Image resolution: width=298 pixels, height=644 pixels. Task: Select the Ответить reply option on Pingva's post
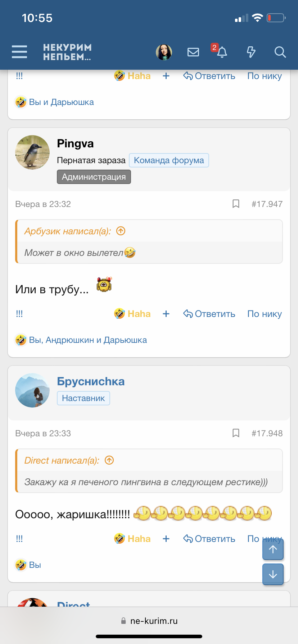[209, 313]
